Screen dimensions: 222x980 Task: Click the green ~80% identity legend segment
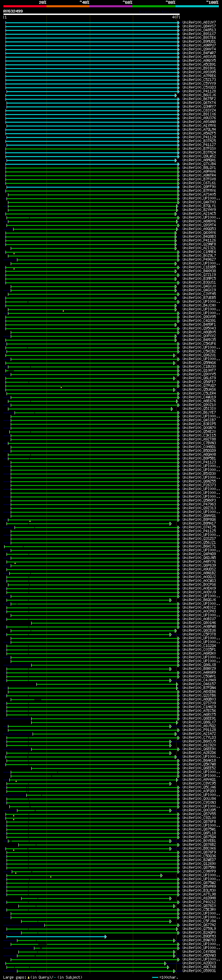(154, 6)
